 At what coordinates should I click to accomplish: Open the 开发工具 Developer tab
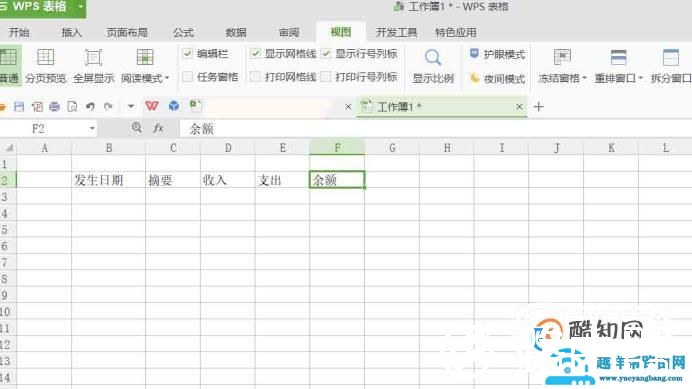click(396, 32)
